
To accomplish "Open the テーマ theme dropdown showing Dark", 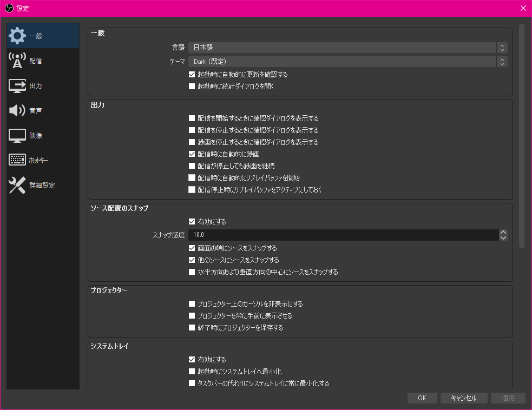I will tap(346, 61).
